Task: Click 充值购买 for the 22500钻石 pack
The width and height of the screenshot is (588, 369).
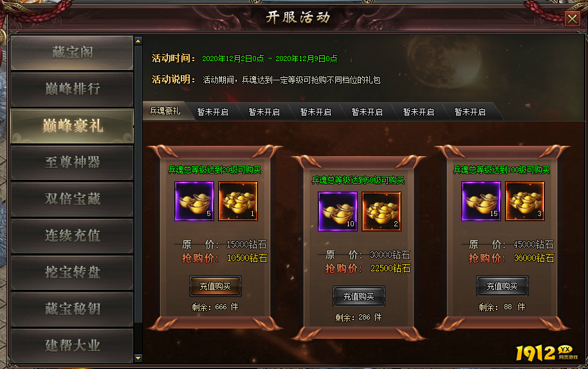Action: tap(359, 297)
